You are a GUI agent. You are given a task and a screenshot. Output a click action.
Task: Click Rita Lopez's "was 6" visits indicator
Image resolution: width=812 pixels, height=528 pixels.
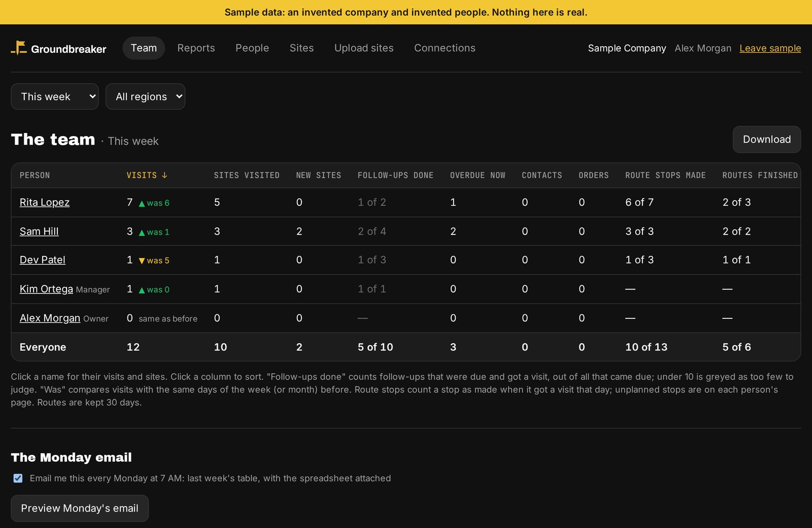coord(154,203)
